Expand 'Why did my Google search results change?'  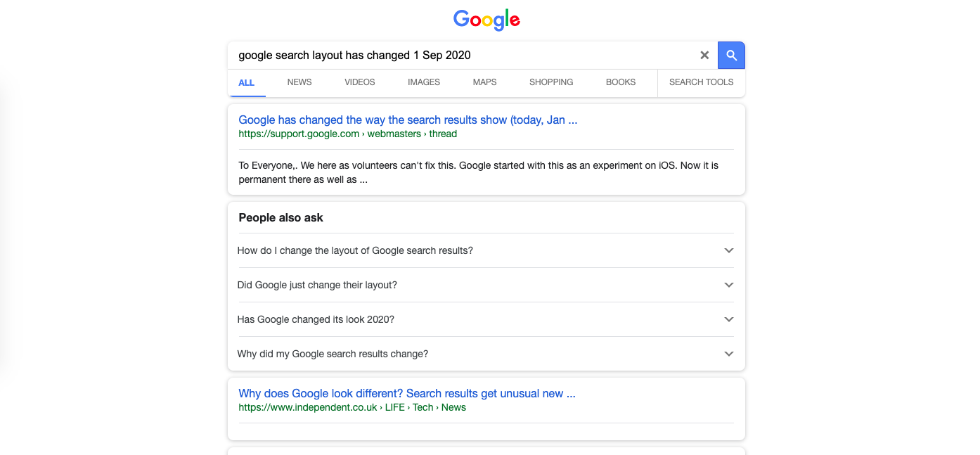(x=333, y=354)
